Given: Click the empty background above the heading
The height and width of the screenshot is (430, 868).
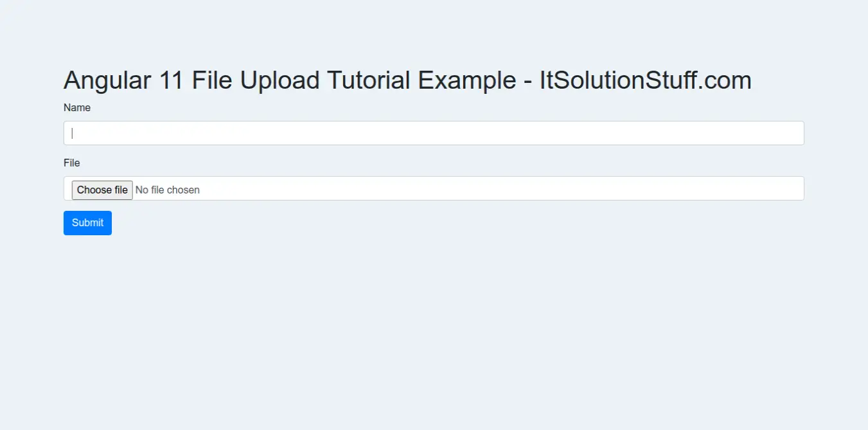Looking at the screenshot, I should [434, 32].
